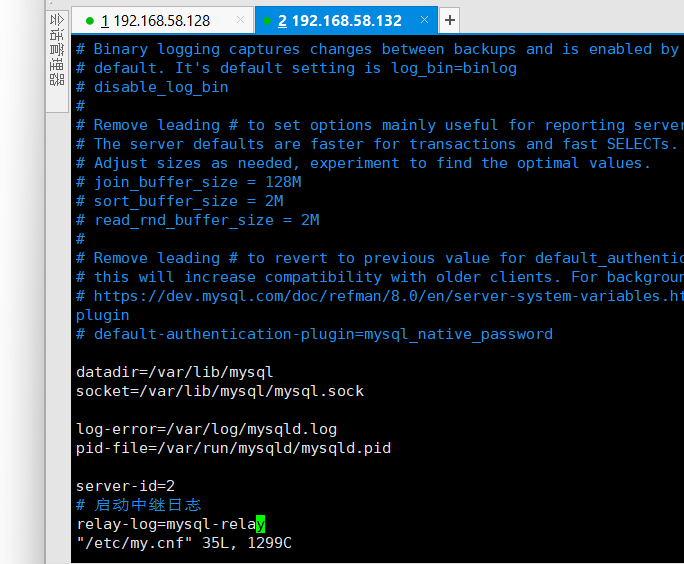Click the default-authentication-plugin comment line
Image resolution: width=684 pixels, height=564 pixels.
click(315, 334)
